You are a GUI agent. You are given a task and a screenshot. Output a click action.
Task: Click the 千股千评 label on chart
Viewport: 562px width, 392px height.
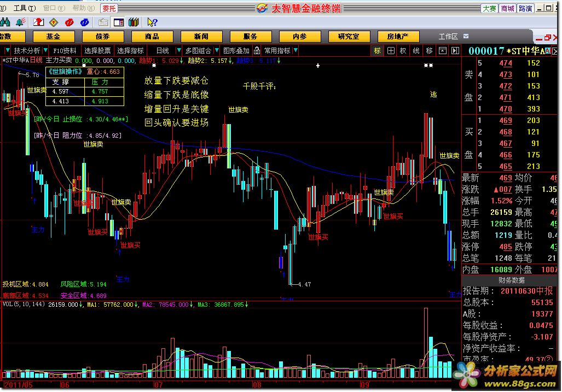click(259, 86)
